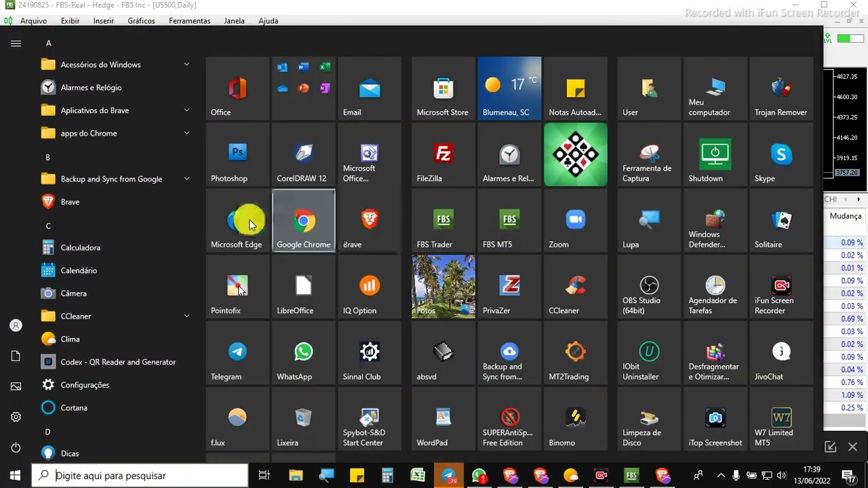Viewport: 868px width, 488px height.
Task: Open the Trojan Remover tile
Action: [x=781, y=88]
